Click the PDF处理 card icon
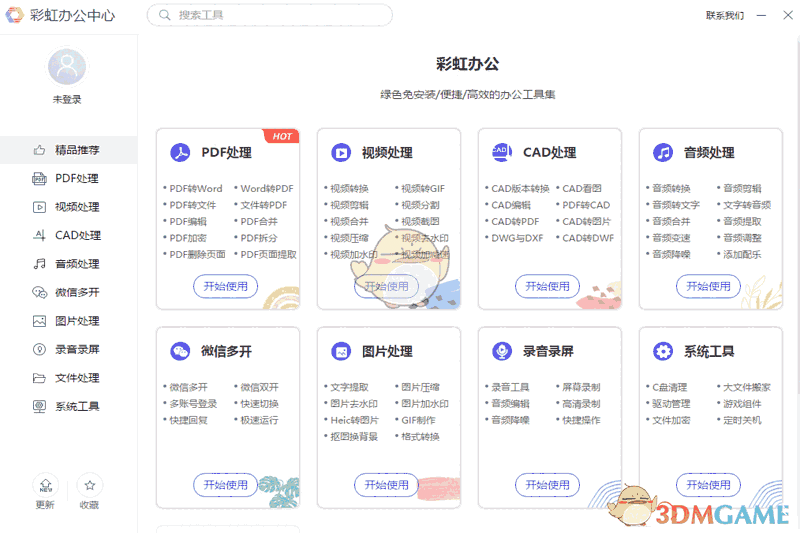The width and height of the screenshot is (800, 533). coord(180,153)
